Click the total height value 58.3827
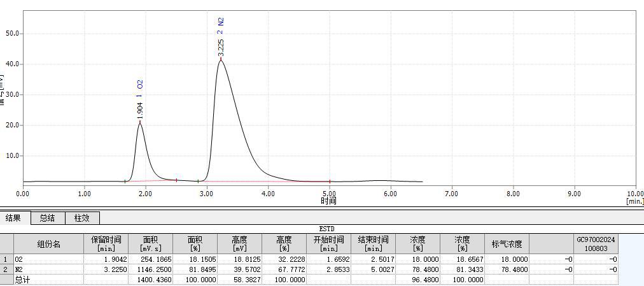This screenshot has width=644, height=286. tap(239, 280)
